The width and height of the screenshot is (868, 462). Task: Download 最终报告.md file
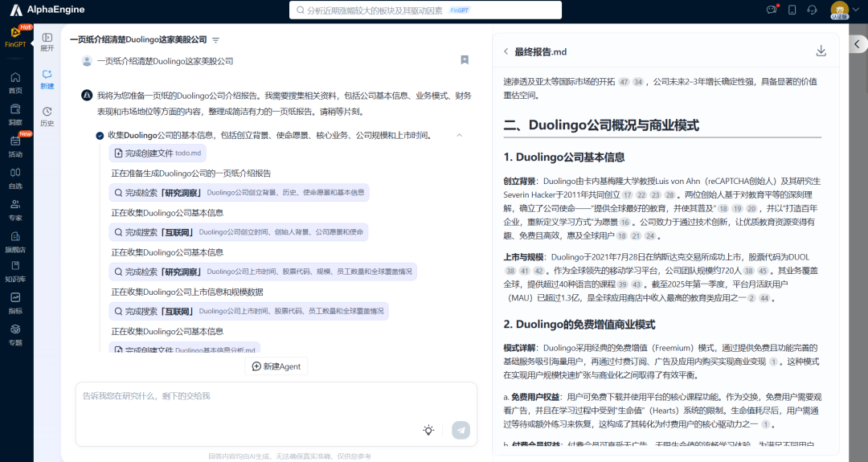[x=821, y=51]
